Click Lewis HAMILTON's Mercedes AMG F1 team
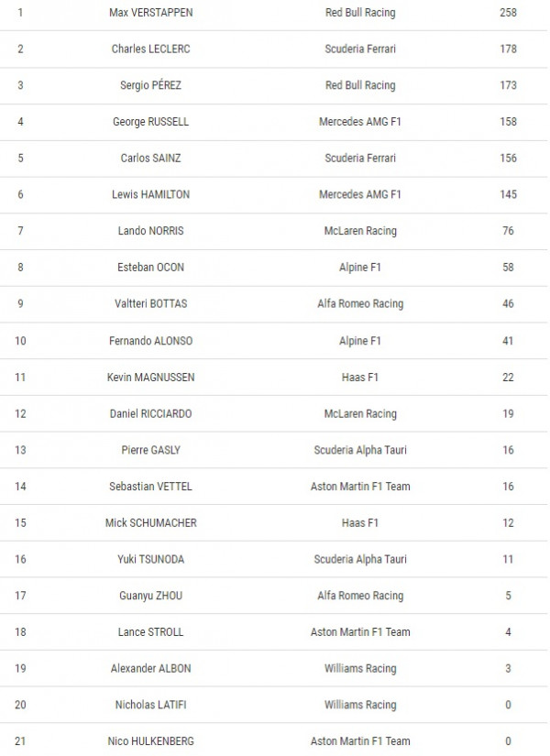 [x=360, y=194]
